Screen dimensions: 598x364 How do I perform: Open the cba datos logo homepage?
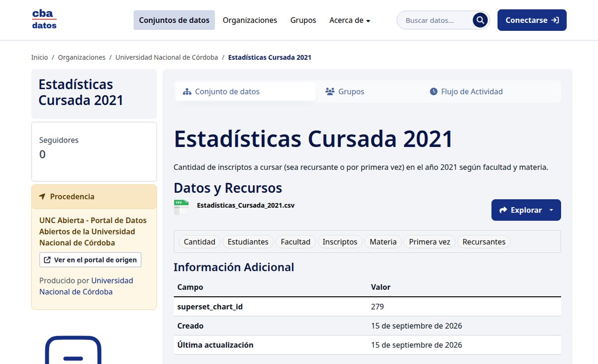click(44, 19)
